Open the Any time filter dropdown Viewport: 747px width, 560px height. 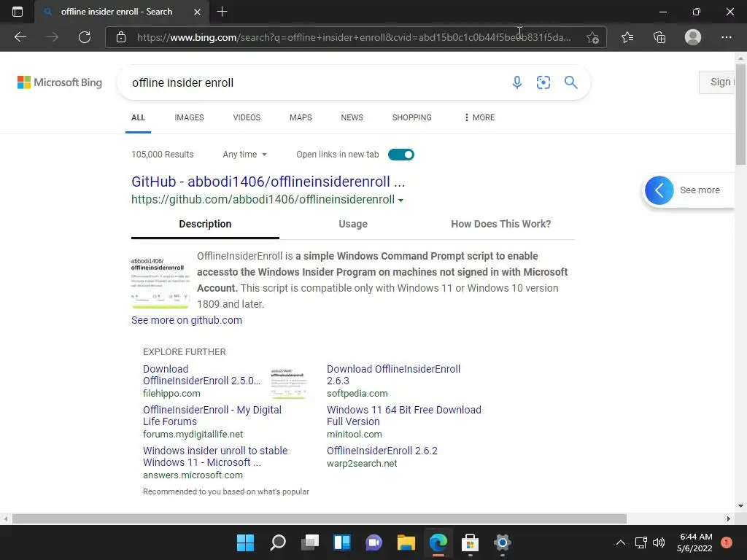245,155
